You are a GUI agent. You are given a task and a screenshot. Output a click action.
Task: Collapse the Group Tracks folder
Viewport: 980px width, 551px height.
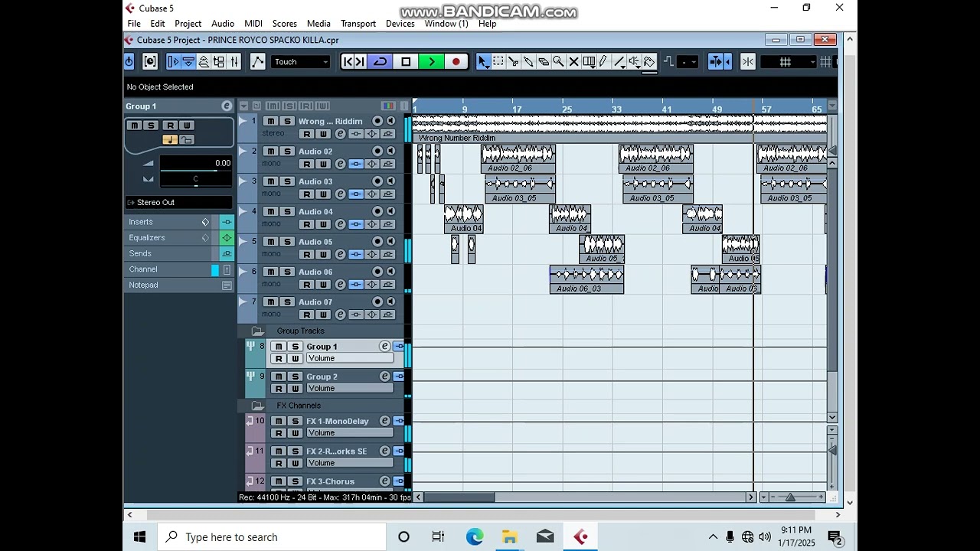pyautogui.click(x=257, y=331)
